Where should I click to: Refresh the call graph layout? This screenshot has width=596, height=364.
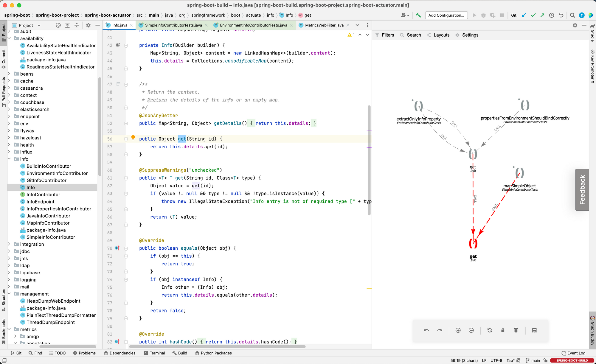[x=490, y=330]
